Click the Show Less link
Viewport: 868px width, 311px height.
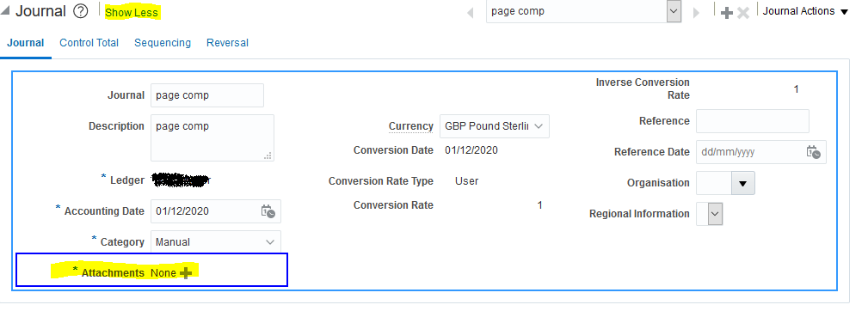[132, 12]
